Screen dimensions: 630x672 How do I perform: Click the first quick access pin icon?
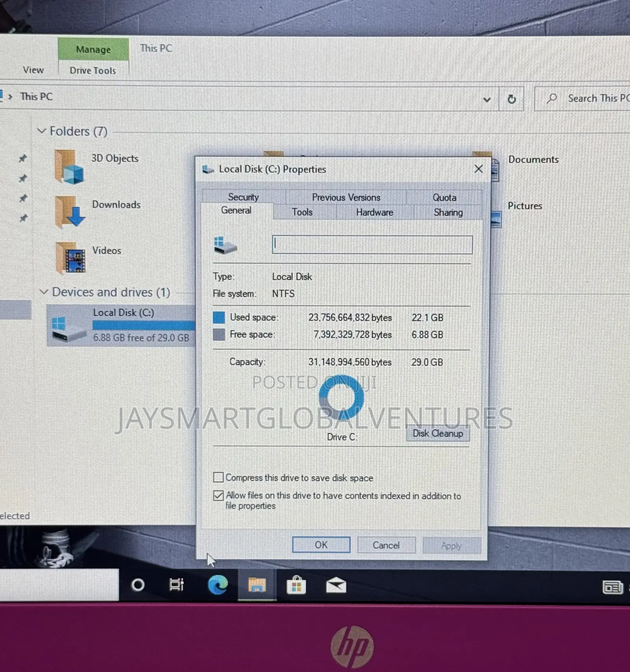coord(23,158)
